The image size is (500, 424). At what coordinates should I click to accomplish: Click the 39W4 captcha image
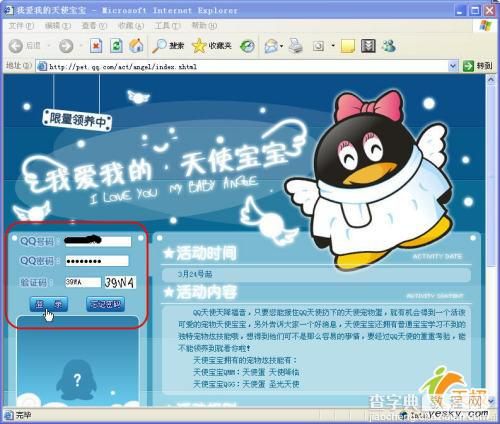120,283
